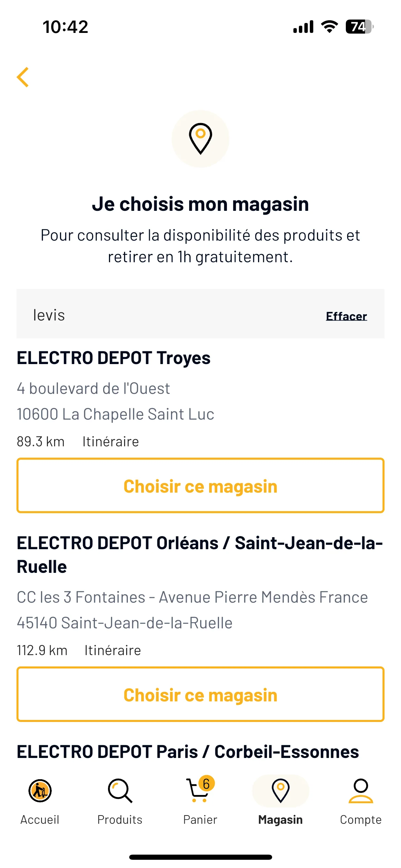401x868 pixels.
Task: Tap the cart badge showing 6
Action: click(206, 783)
